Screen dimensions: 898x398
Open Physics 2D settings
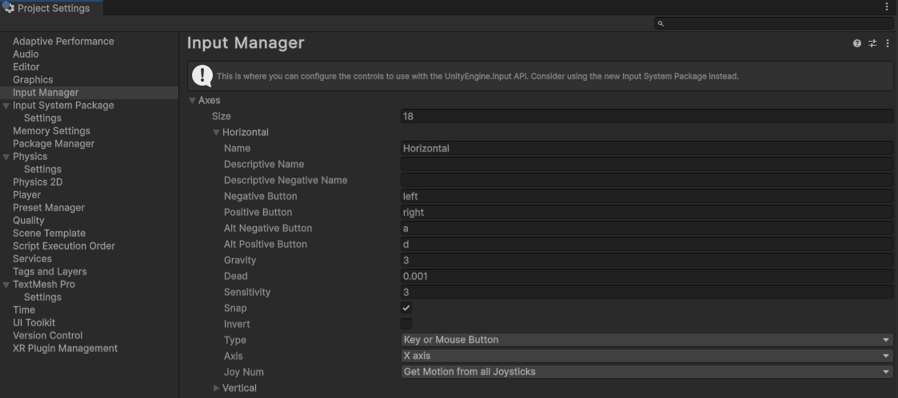38,182
